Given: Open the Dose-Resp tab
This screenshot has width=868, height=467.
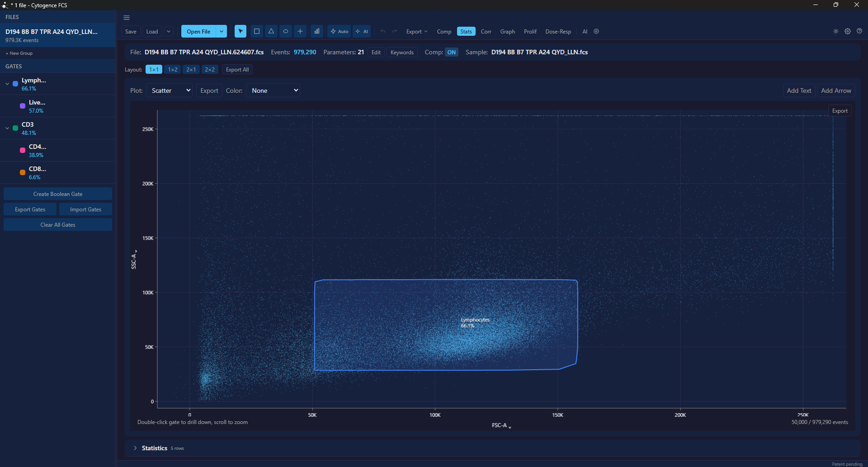Looking at the screenshot, I should (x=558, y=31).
